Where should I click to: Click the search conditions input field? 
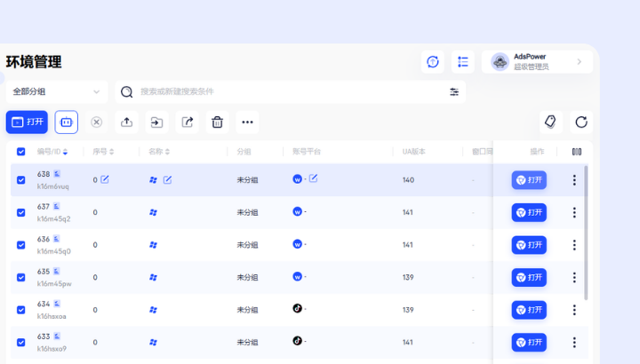coord(291,91)
